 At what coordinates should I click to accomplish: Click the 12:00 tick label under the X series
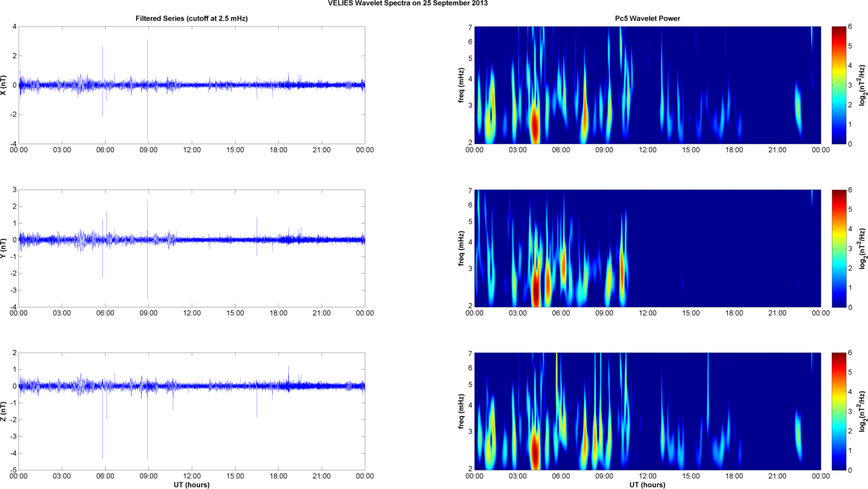(192, 150)
